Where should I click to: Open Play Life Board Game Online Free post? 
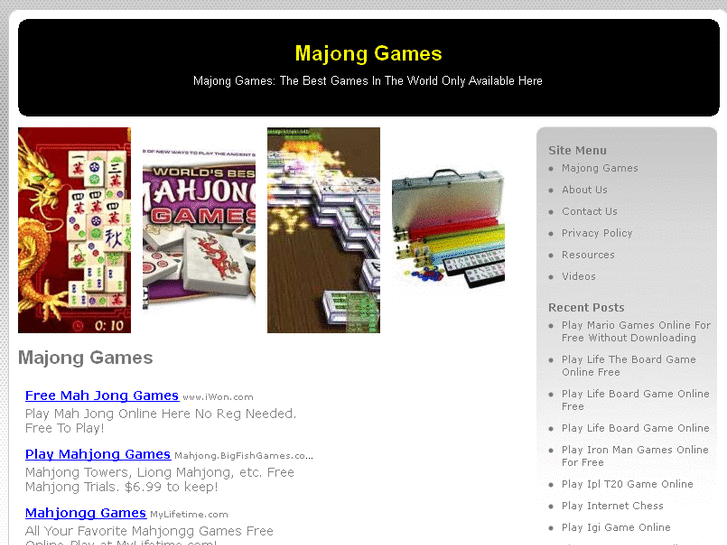tap(635, 400)
